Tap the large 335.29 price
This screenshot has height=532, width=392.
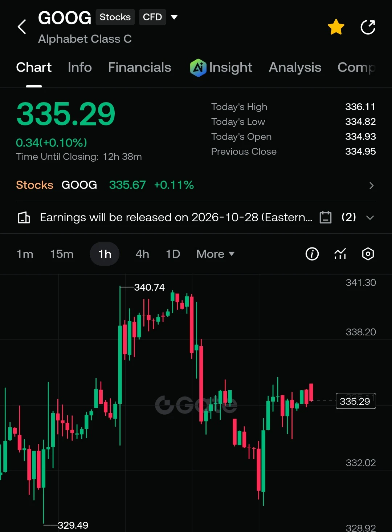[x=66, y=114]
